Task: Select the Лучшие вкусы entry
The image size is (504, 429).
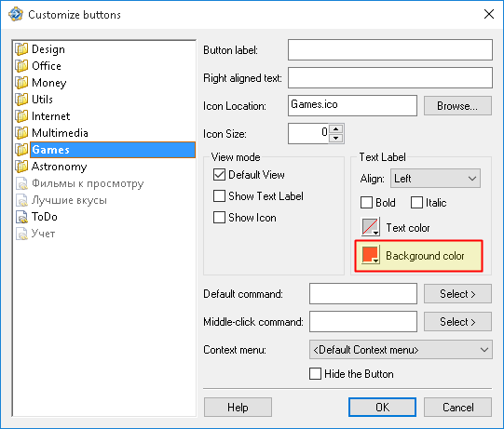Action: tap(69, 200)
